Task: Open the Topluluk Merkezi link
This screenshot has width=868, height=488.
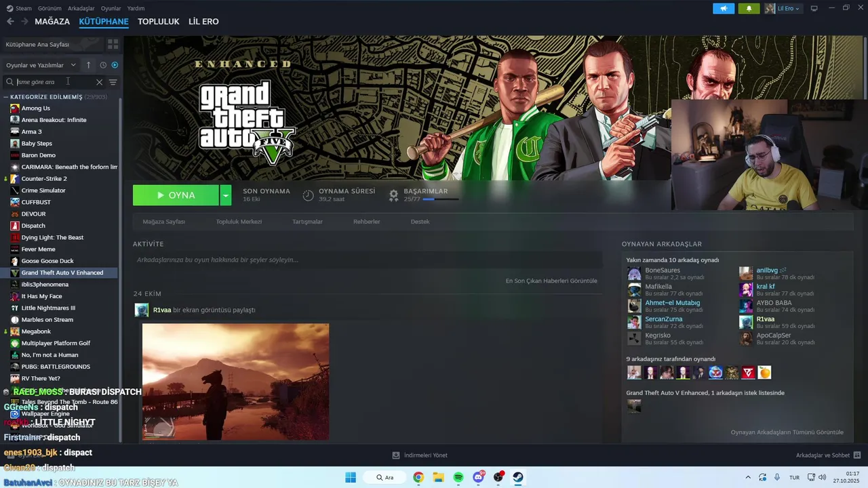Action: pyautogui.click(x=239, y=222)
